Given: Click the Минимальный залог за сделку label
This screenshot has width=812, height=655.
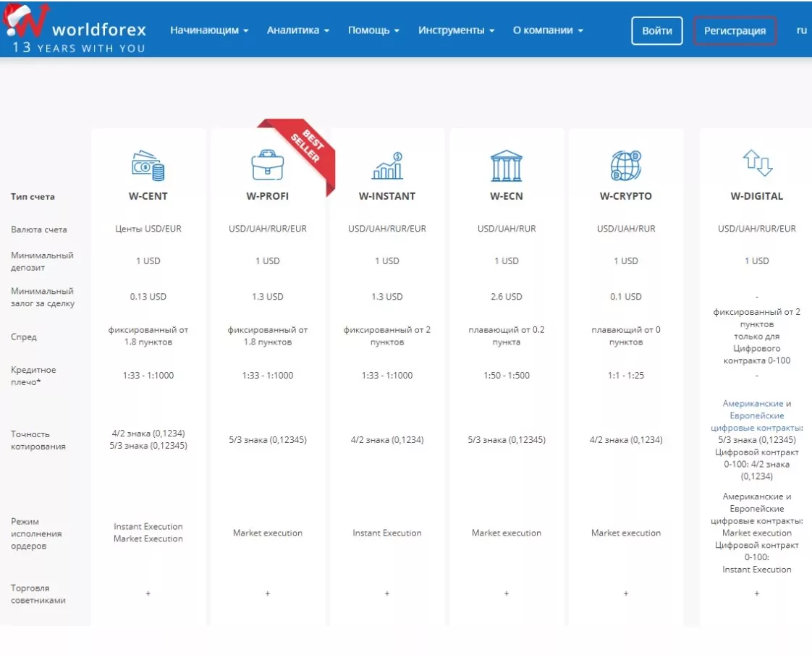Looking at the screenshot, I should pyautogui.click(x=43, y=297).
